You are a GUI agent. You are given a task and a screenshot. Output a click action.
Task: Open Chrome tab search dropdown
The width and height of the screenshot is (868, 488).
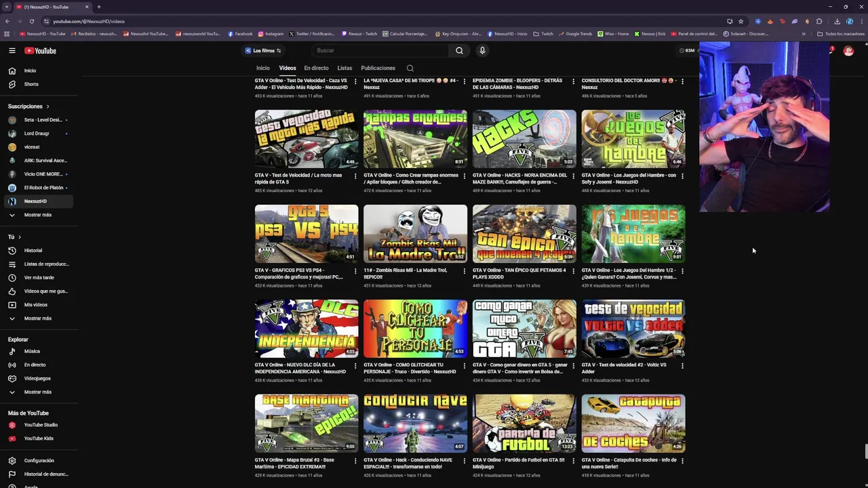pyautogui.click(x=6, y=7)
